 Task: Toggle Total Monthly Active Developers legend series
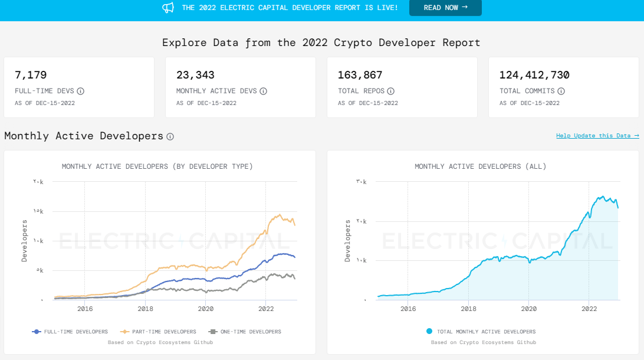(x=481, y=332)
